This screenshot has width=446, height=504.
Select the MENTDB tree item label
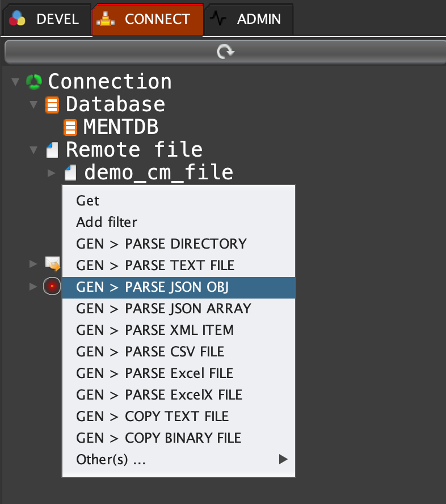pyautogui.click(x=120, y=127)
